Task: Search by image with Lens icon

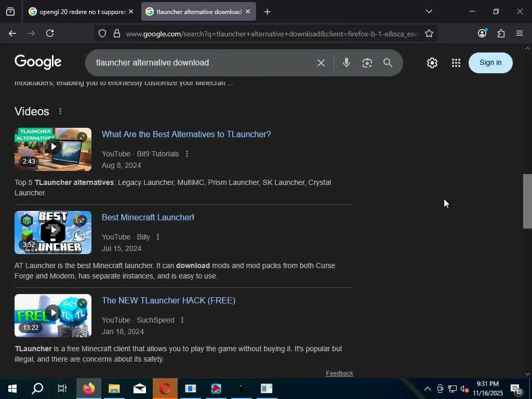Action: [x=367, y=63]
